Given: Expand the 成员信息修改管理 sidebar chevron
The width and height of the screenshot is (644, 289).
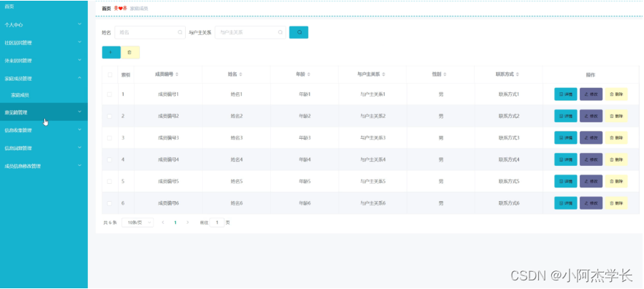Looking at the screenshot, I should [79, 166].
